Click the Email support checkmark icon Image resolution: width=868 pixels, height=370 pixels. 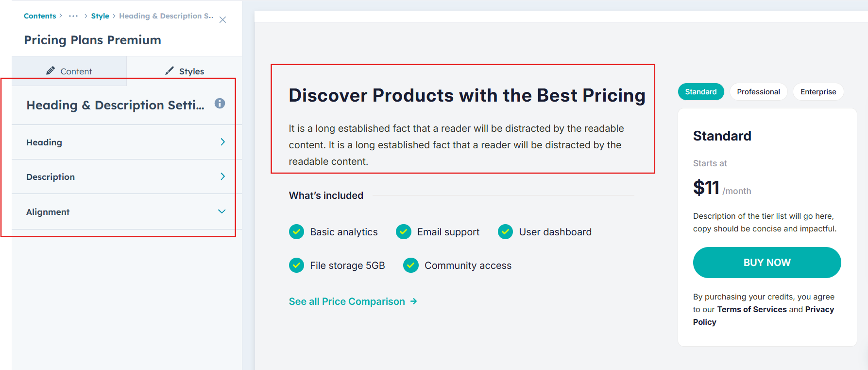click(x=404, y=232)
